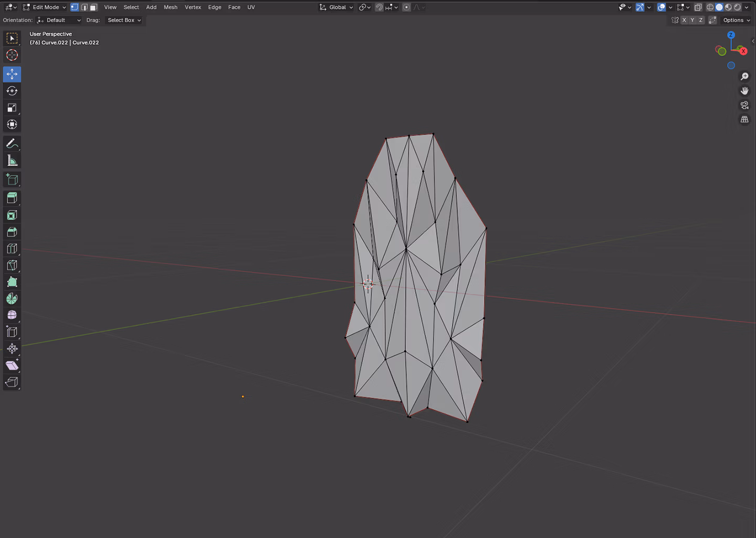Click the pan hand viewport icon
Viewport: 756px width, 538px height.
[744, 91]
